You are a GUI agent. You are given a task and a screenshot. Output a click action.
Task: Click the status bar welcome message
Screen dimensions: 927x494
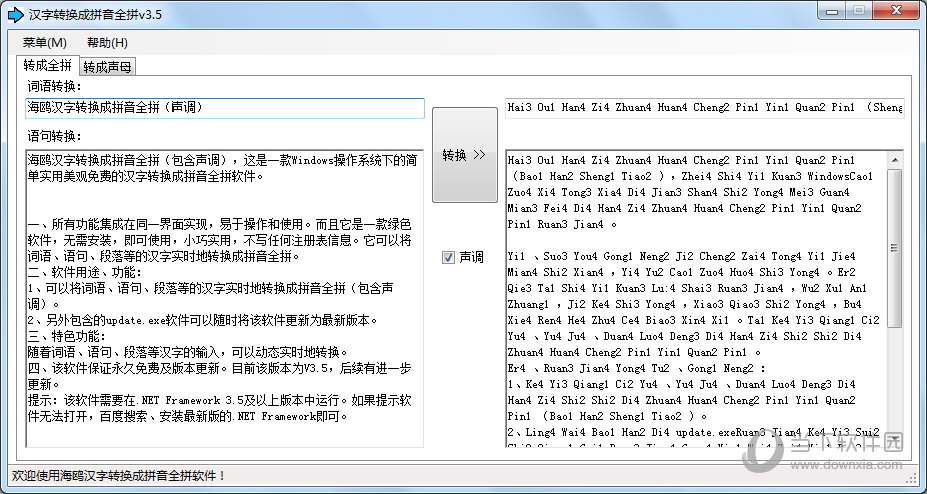[x=118, y=475]
